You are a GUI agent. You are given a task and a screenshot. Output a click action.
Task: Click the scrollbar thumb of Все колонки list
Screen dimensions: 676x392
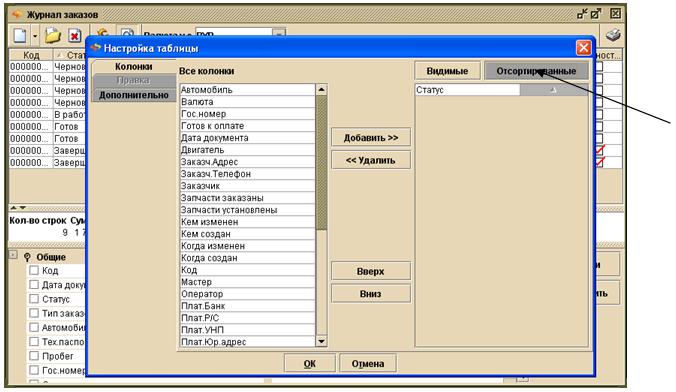[x=321, y=163]
